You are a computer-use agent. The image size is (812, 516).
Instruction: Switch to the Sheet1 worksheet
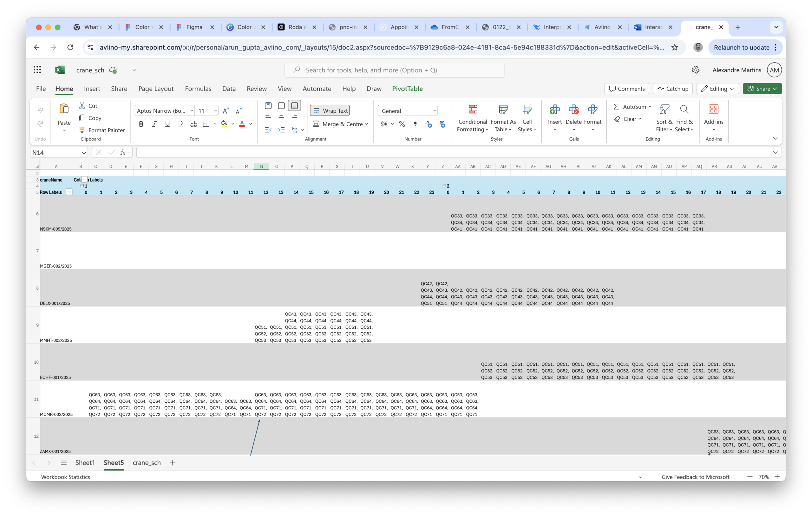pos(85,463)
